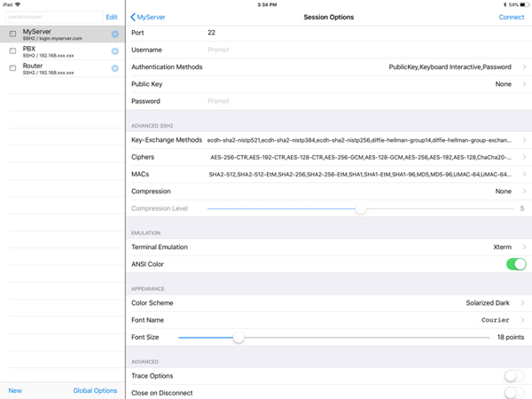The width and height of the screenshot is (532, 399).
Task: Click the SHA2-512 MACs list
Action: [360, 175]
